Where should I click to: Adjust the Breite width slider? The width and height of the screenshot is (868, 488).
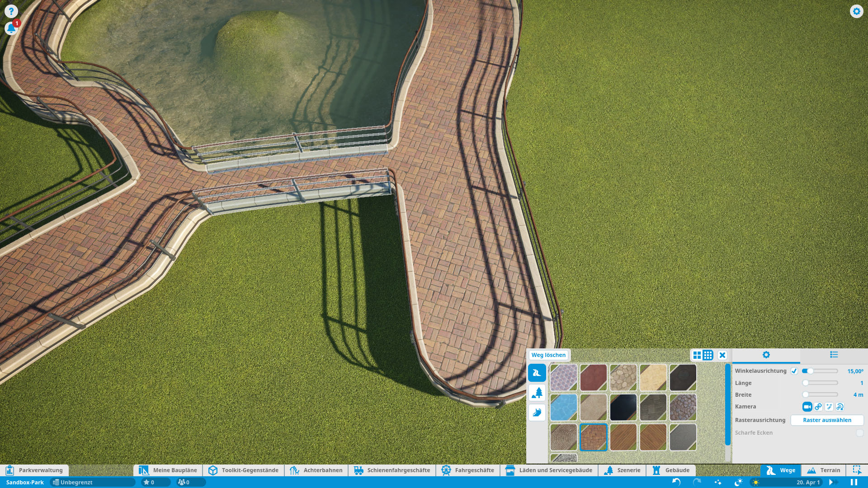coord(820,394)
